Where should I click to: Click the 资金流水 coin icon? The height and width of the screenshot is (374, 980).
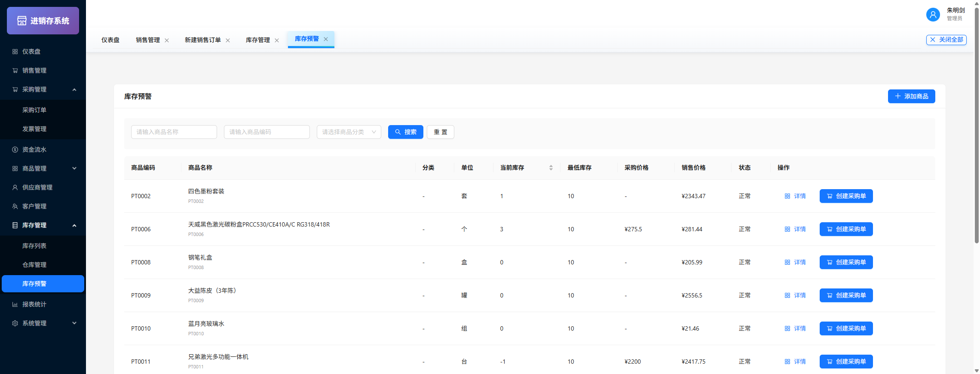pyautogui.click(x=15, y=150)
